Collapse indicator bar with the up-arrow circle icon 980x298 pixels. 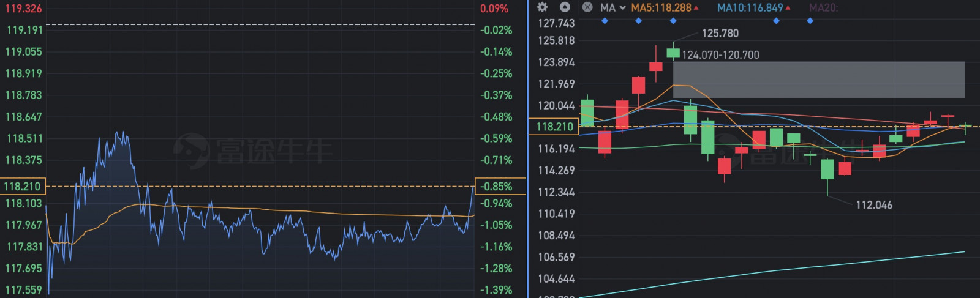tap(565, 7)
